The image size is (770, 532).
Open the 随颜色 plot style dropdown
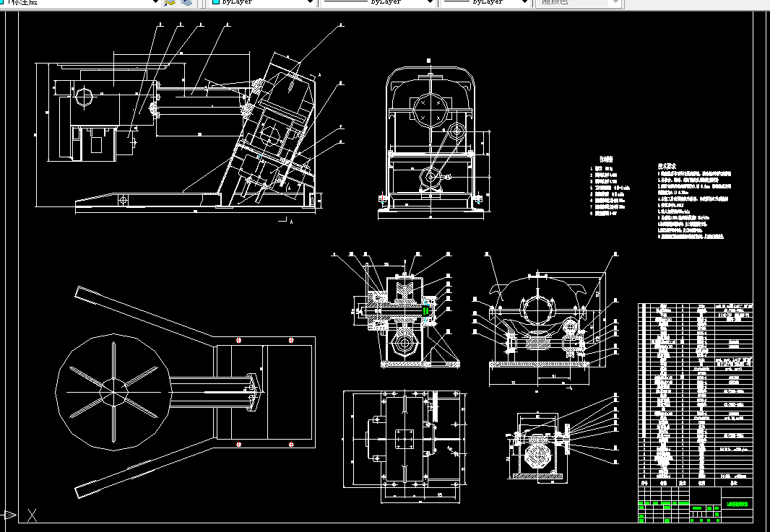click(x=579, y=2)
